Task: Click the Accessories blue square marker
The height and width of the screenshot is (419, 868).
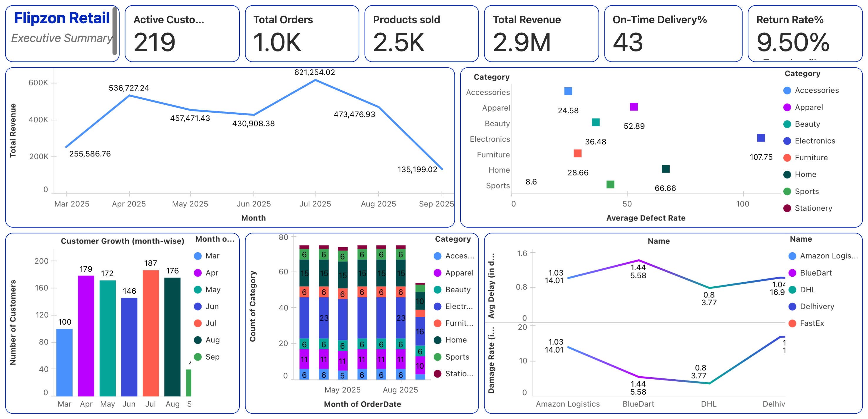Action: pos(568,91)
